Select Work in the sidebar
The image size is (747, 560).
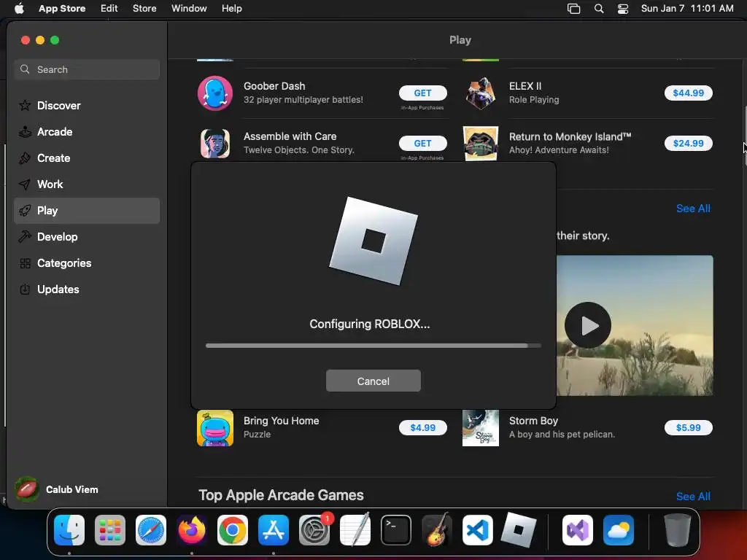click(x=87, y=184)
